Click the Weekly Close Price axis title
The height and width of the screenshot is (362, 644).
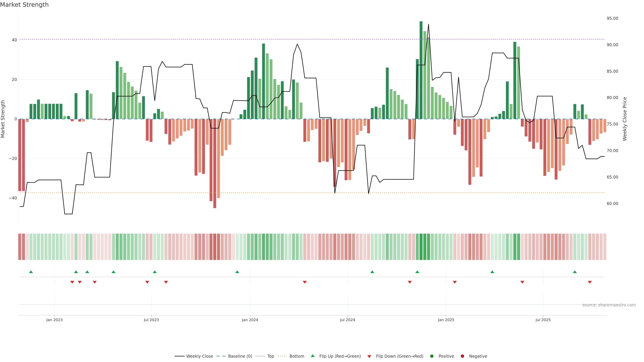coord(625,119)
